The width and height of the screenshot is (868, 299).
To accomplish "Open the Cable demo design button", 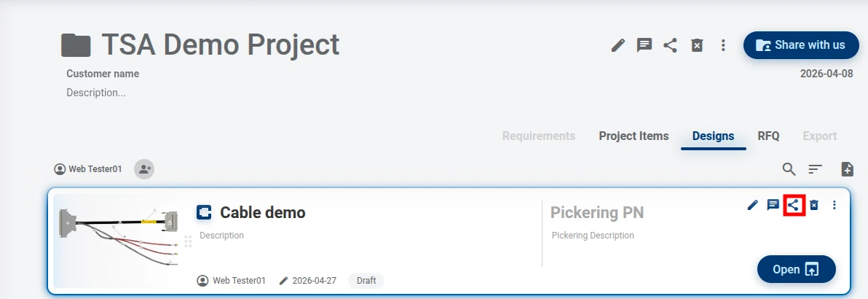I will pyautogui.click(x=796, y=270).
